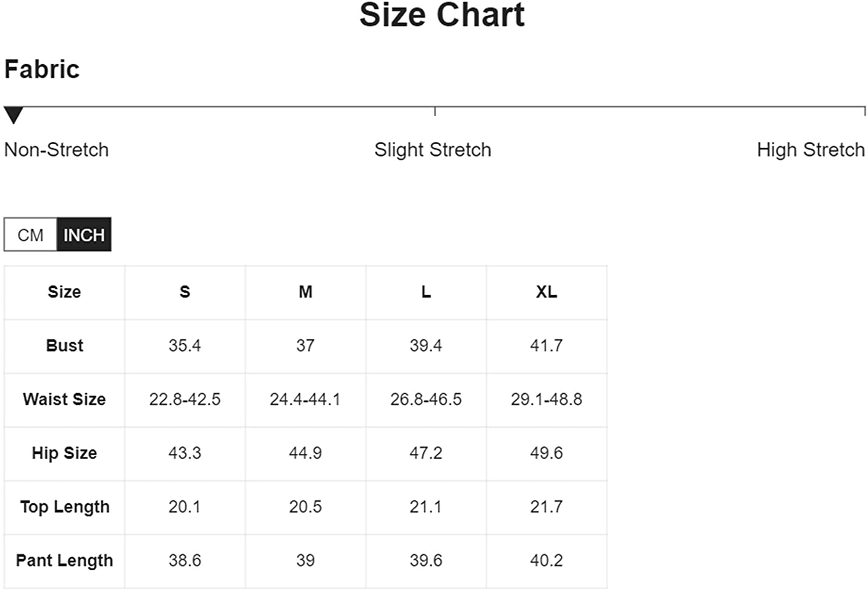
Task: Click the Size Chart heading
Action: pos(442,14)
